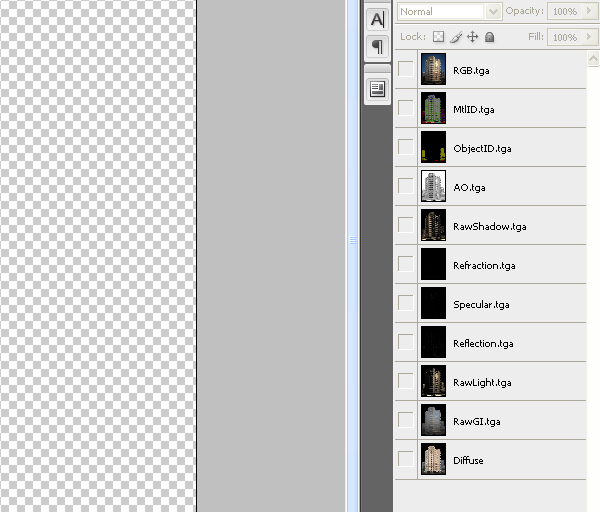Image resolution: width=600 pixels, height=512 pixels.
Task: Toggle visibility of the AO.tga layer
Action: click(405, 186)
